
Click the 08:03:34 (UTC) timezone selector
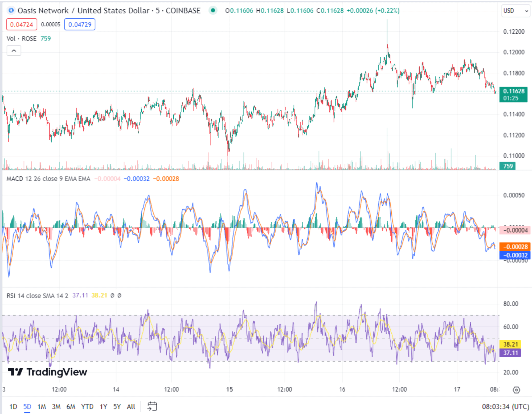505,406
